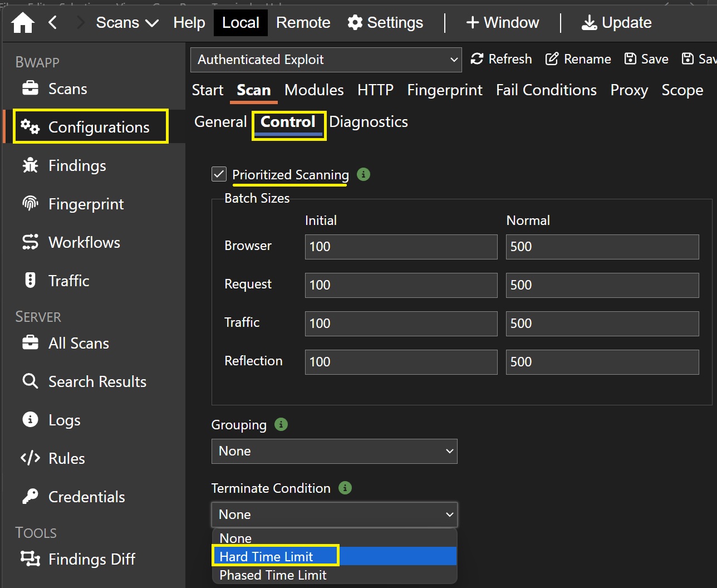The height and width of the screenshot is (588, 717).
Task: Open the Authenticated Exploit configuration dropdown
Action: (x=326, y=60)
